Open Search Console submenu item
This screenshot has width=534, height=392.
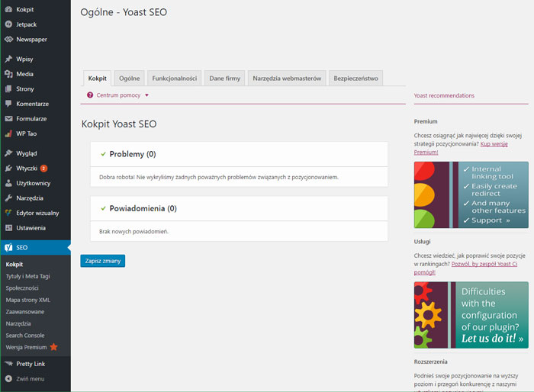[x=25, y=336]
